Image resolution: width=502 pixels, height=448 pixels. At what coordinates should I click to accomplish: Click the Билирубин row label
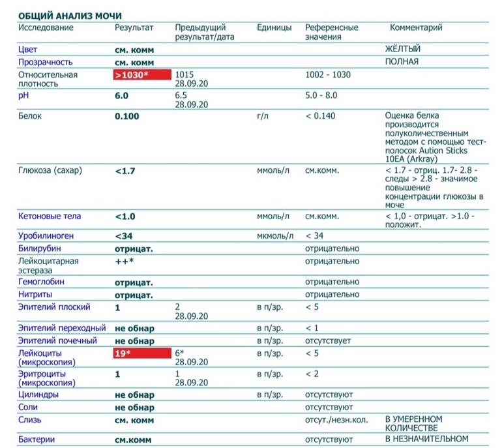(x=41, y=249)
